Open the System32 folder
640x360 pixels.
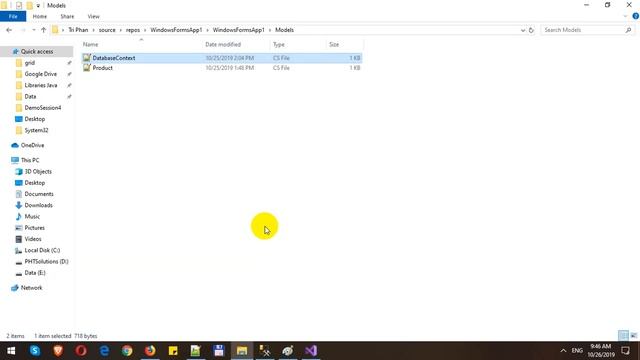point(36,130)
